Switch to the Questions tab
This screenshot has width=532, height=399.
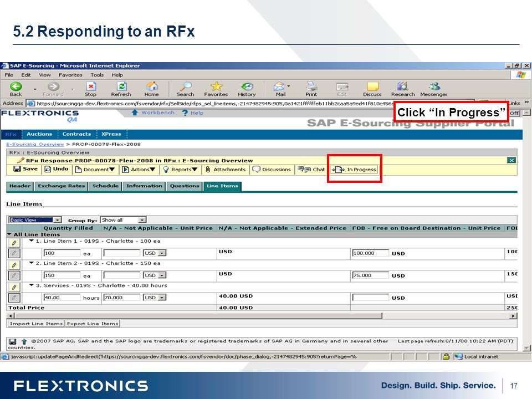[x=184, y=186]
